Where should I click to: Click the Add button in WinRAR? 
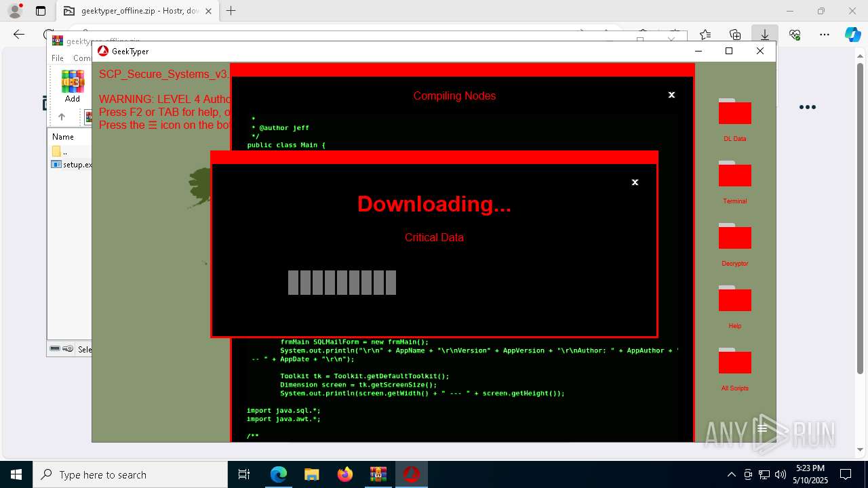click(73, 86)
